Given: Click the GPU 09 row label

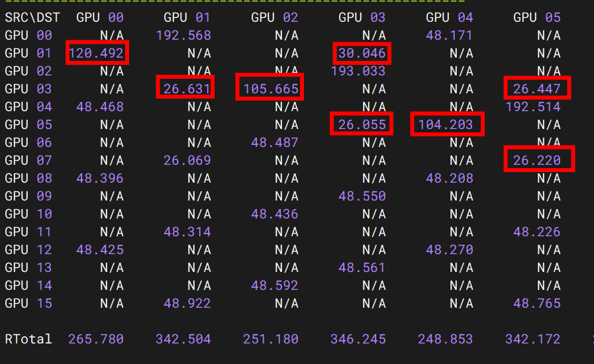Looking at the screenshot, I should (x=28, y=196).
